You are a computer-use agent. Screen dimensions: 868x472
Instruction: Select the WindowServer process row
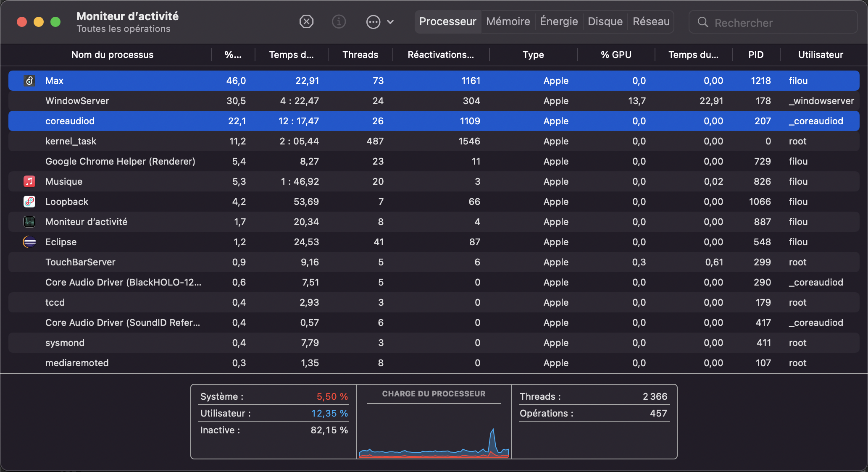click(x=434, y=101)
